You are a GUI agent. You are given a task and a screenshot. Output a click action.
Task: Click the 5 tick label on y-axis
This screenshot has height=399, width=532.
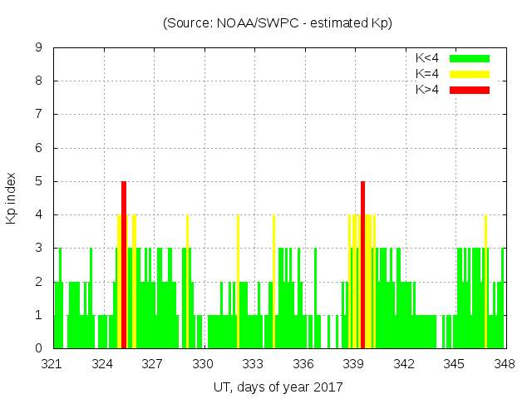(x=38, y=181)
